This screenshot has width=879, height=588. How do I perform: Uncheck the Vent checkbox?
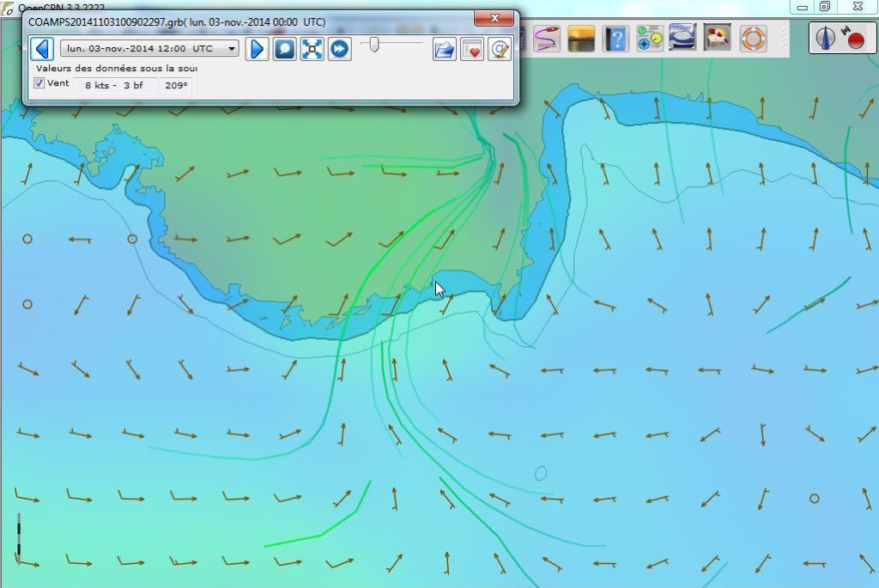[39, 83]
